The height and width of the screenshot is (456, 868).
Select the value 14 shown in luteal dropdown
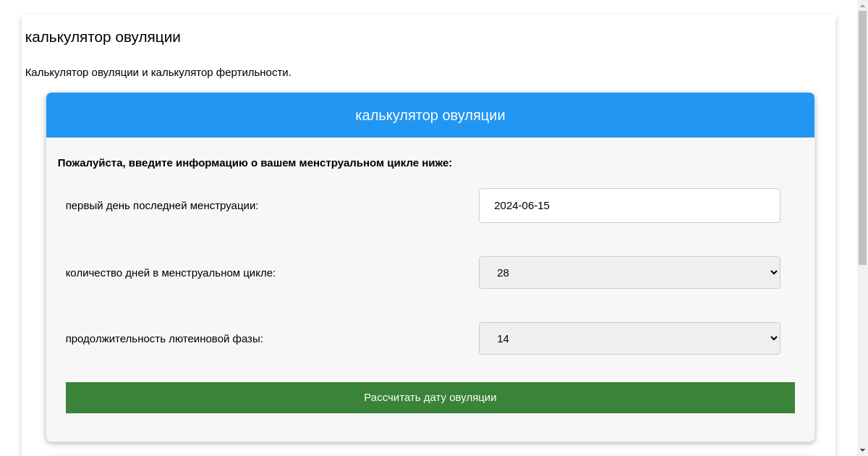tap(503, 339)
